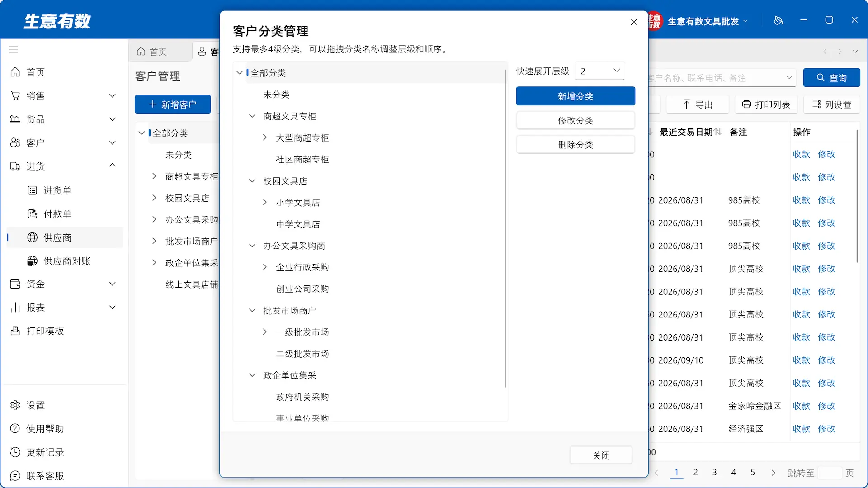
Task: Close the 客户分类管理 dialog with X
Action: coord(634,22)
